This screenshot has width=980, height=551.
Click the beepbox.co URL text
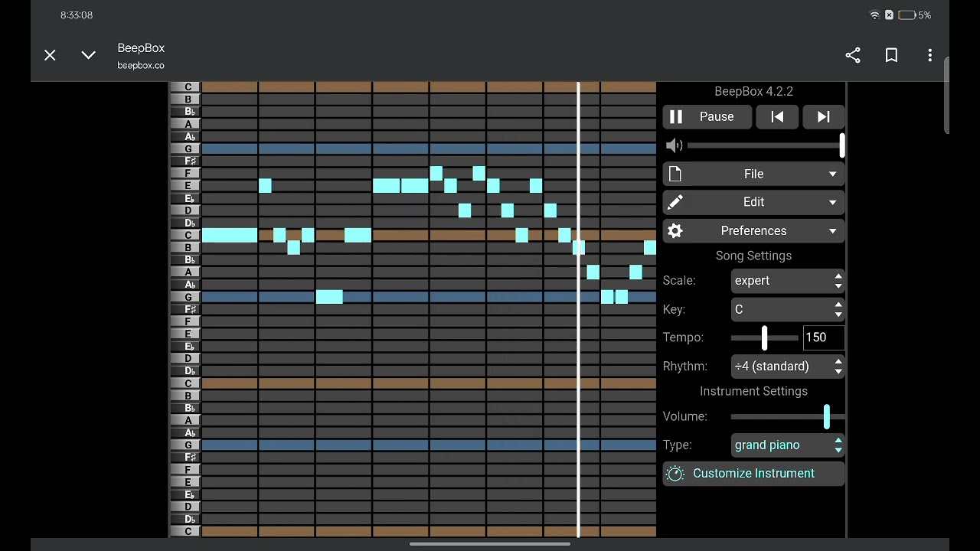click(x=141, y=66)
